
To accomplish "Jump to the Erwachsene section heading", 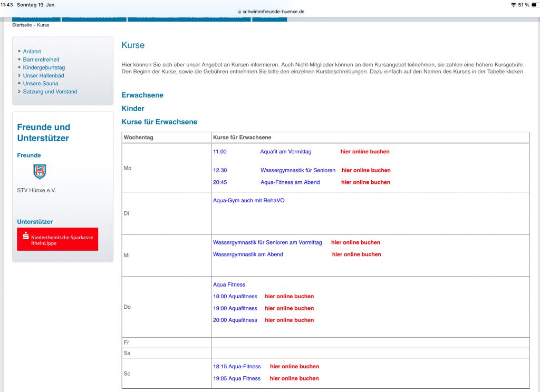I will [x=142, y=95].
